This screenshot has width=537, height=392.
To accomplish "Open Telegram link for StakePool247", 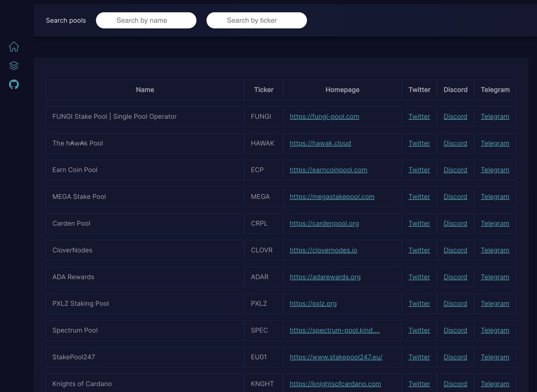I will point(495,357).
